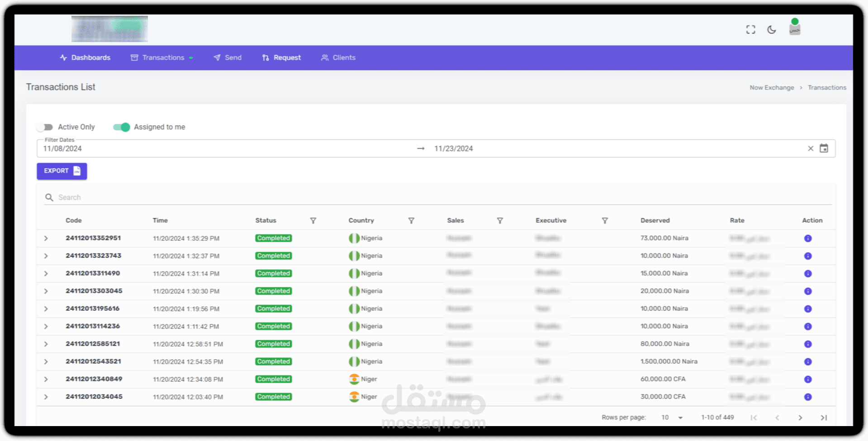The width and height of the screenshot is (868, 441).
Task: Filter the Status column
Action: pos(313,220)
